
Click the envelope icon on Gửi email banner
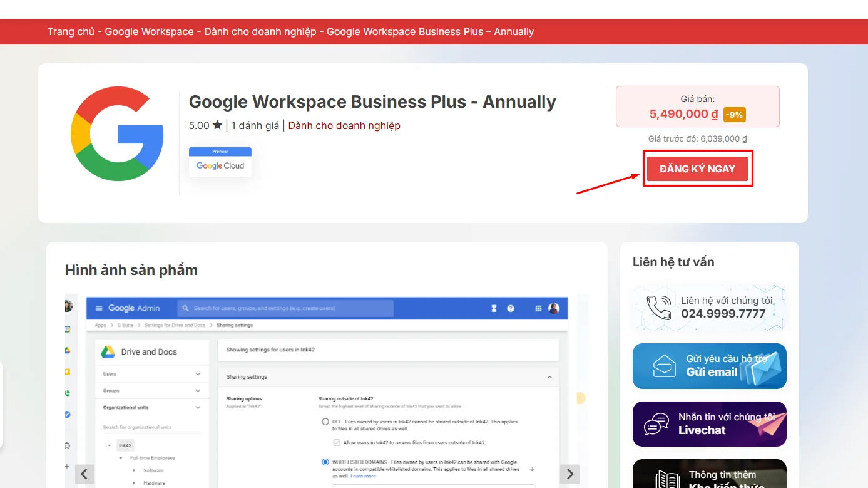(x=664, y=366)
